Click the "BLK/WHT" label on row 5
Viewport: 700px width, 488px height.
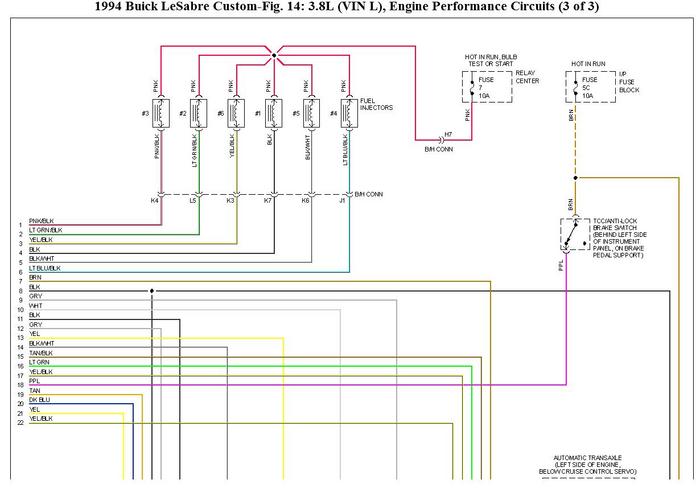[42, 259]
